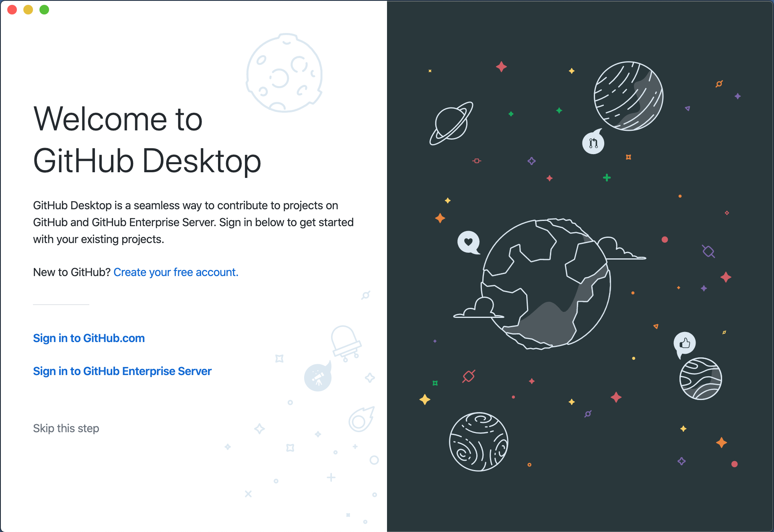Open the Create your free account link
This screenshot has height=532, width=774.
coord(176,272)
